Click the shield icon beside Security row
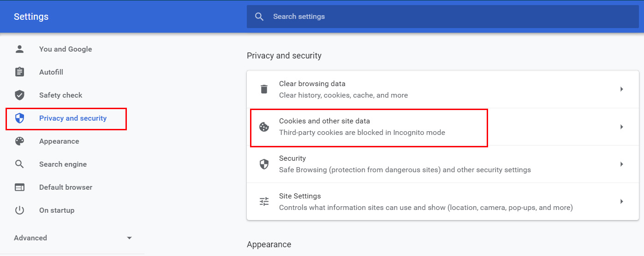The image size is (644, 256). (264, 164)
